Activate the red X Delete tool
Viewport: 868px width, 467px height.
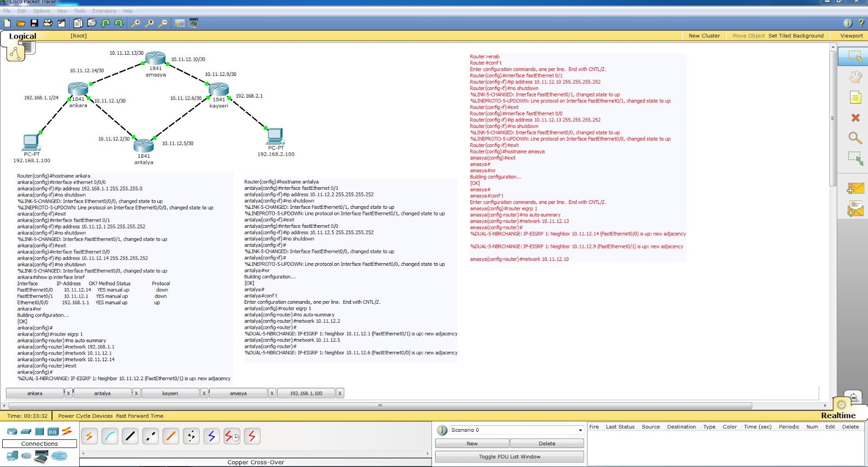856,118
